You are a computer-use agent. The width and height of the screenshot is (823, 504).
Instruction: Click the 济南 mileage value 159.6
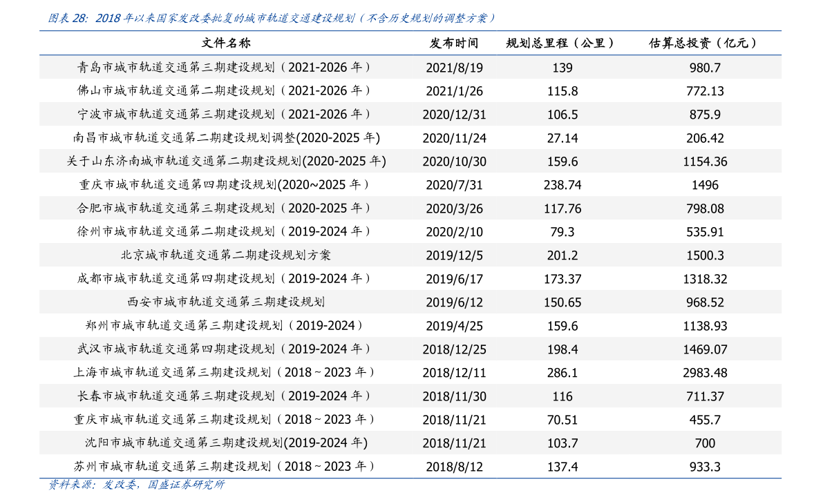click(562, 162)
